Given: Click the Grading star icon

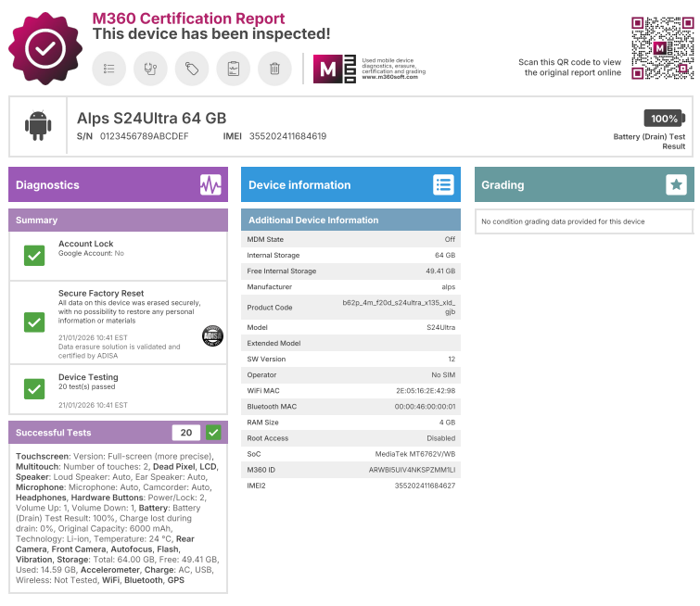Looking at the screenshot, I should coord(677,185).
